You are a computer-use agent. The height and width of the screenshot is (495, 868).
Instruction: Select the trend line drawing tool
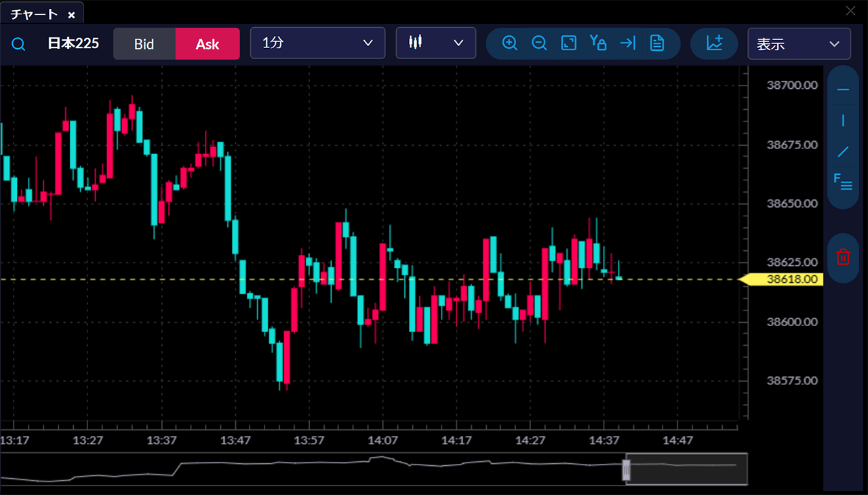click(x=843, y=152)
